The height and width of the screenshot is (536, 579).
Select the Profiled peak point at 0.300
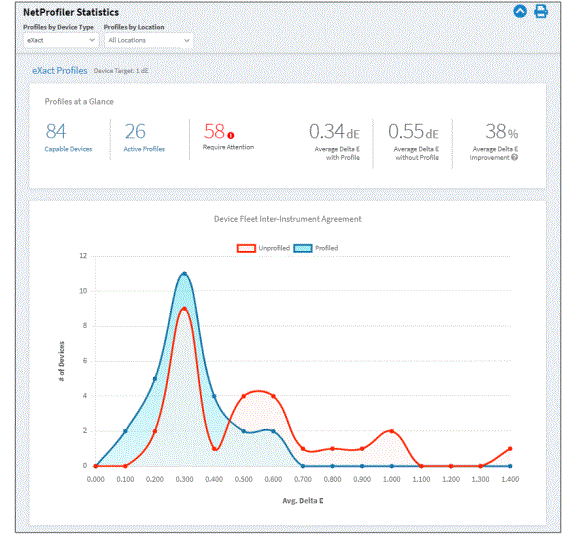point(184,274)
